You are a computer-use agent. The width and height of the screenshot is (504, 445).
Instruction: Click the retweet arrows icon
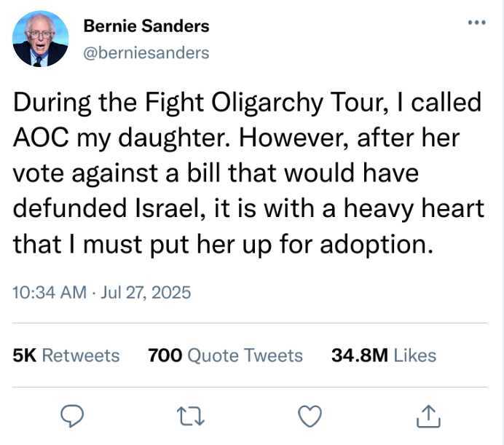[192, 417]
